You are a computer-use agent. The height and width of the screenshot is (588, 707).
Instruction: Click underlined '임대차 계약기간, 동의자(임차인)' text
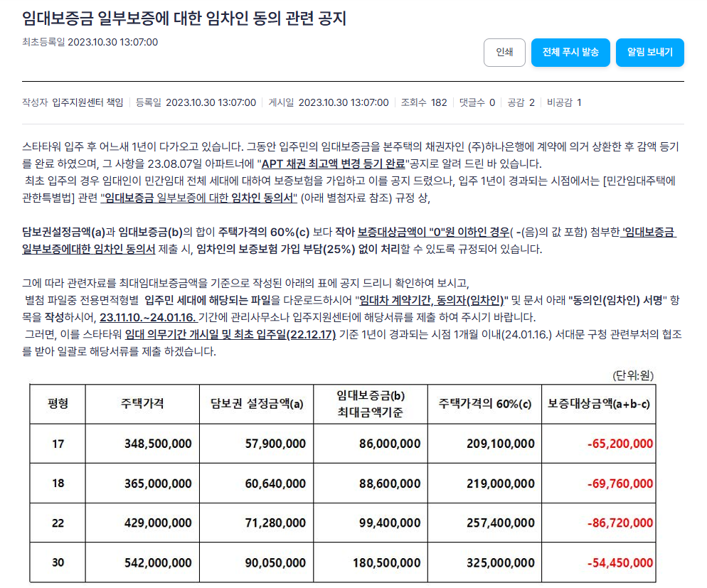(x=432, y=300)
